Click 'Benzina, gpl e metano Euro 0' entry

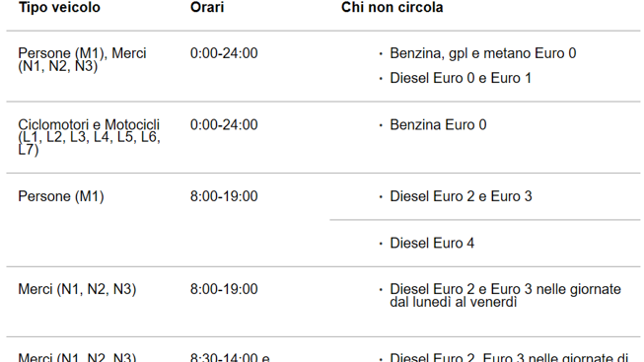(x=482, y=53)
